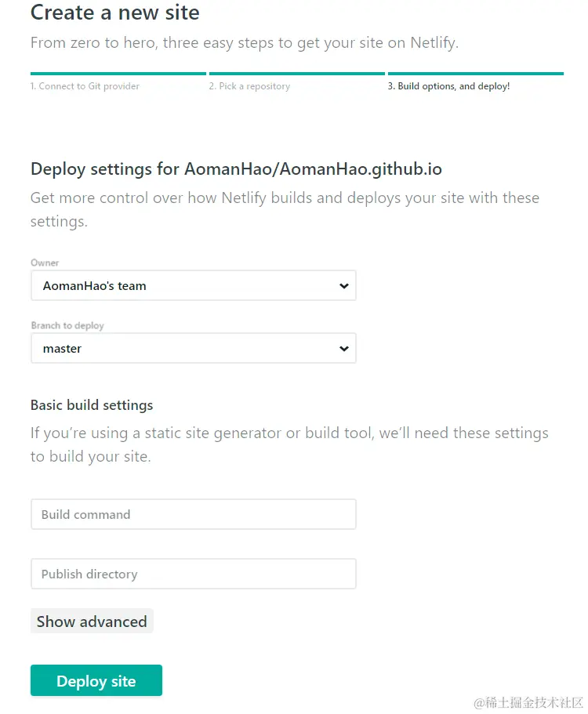Expand Show advanced options

(92, 621)
